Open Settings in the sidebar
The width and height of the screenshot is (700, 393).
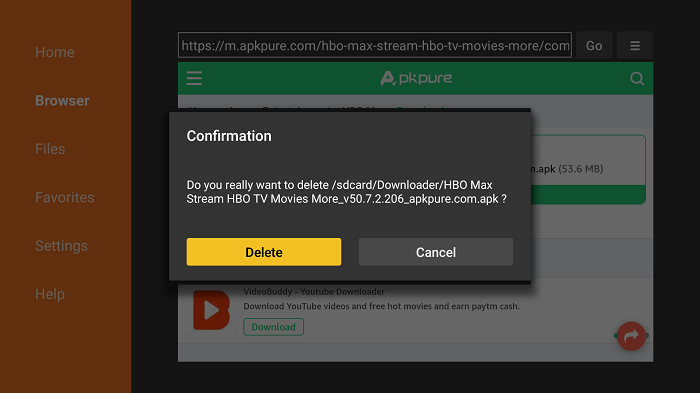pos(61,246)
